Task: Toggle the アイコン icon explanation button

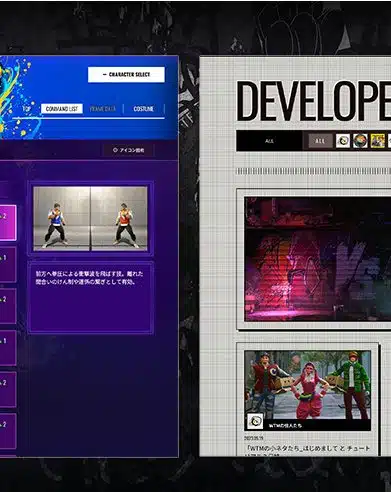Action: click(129, 150)
